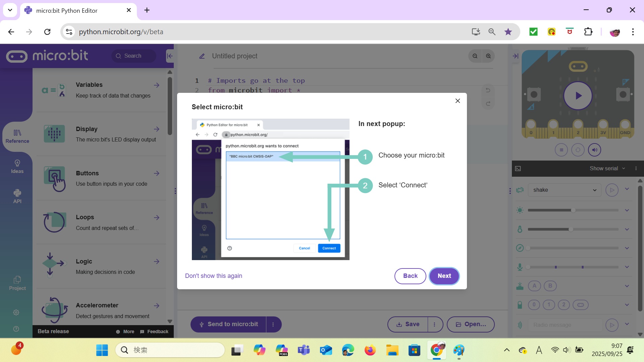Screen dimensions: 644x362
Task: Switch to the Ideas tab
Action: pyautogui.click(x=17, y=167)
